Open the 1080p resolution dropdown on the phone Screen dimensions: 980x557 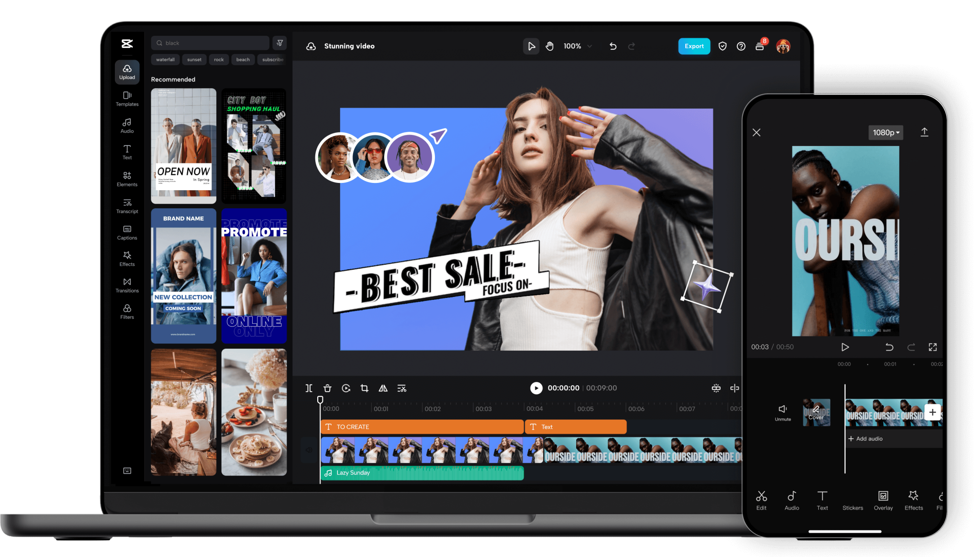[x=885, y=133]
